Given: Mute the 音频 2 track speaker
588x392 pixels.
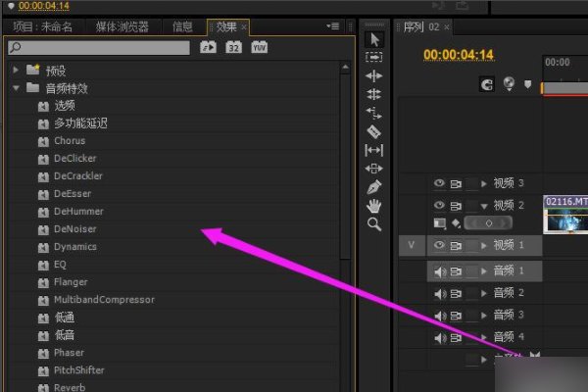Looking at the screenshot, I should 438,292.
